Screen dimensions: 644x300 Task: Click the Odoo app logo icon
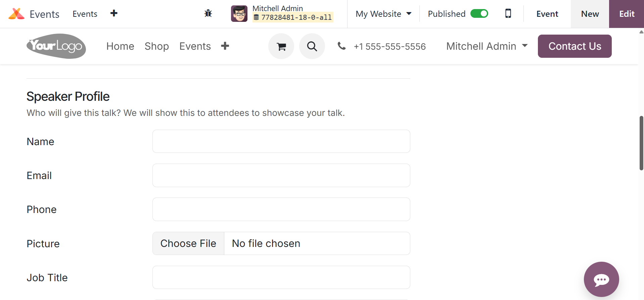[16, 14]
